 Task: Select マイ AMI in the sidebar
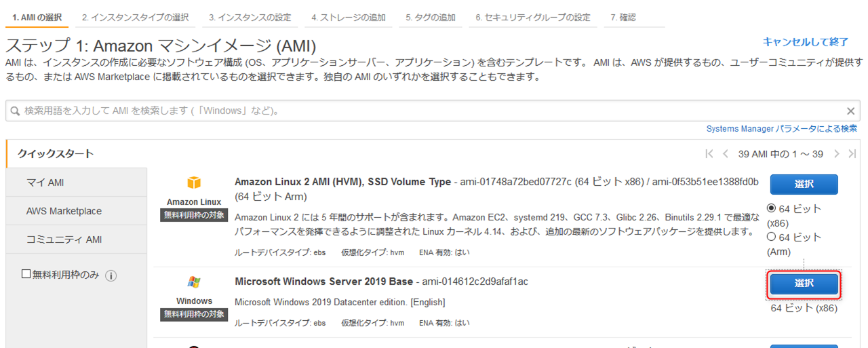coord(77,182)
